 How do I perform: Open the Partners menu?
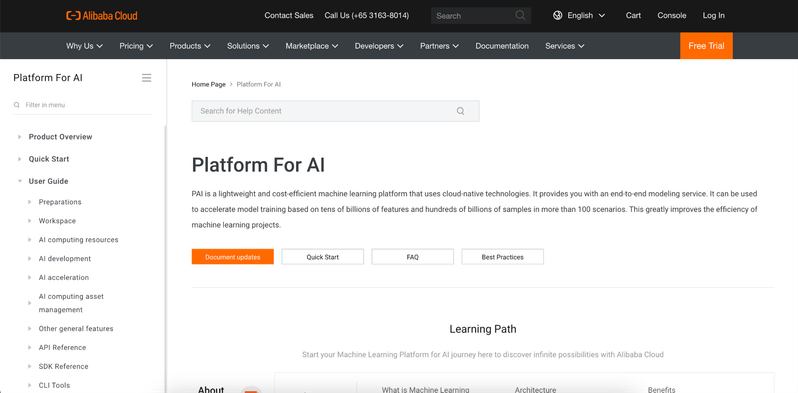[439, 46]
